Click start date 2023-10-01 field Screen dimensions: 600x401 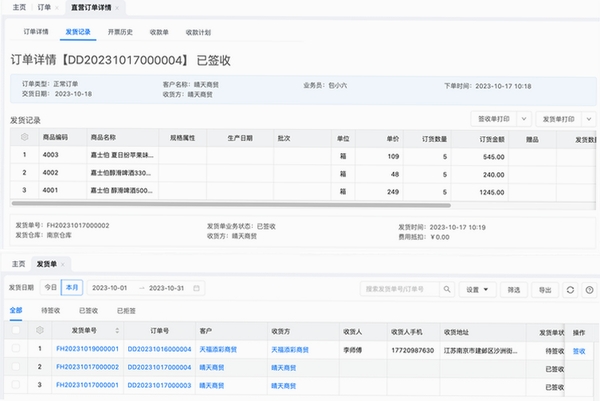[x=110, y=288]
